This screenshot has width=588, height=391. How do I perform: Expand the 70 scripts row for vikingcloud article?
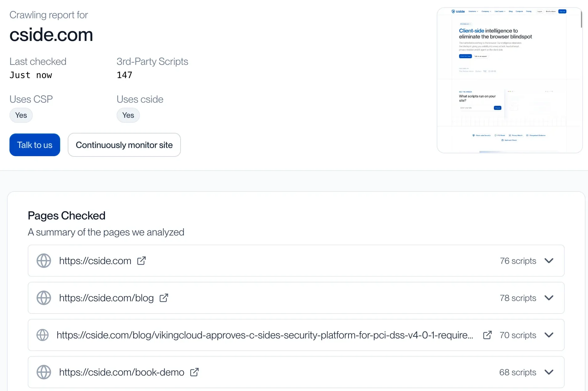click(549, 335)
